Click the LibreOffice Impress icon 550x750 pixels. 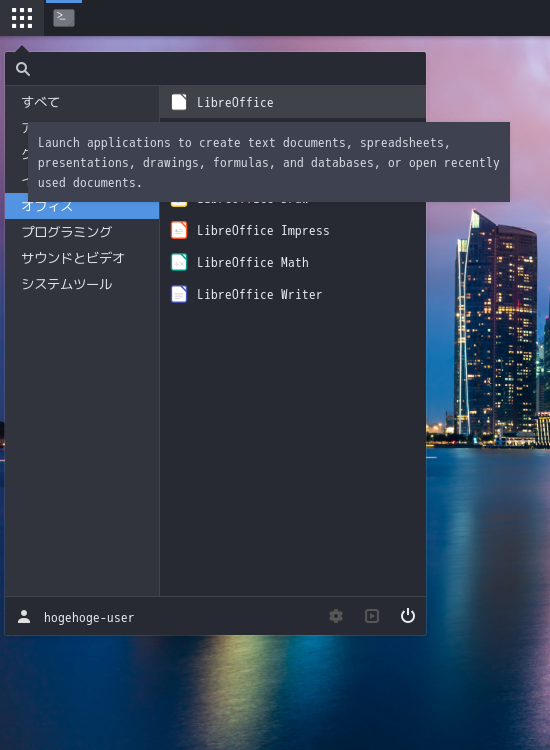pyautogui.click(x=179, y=231)
